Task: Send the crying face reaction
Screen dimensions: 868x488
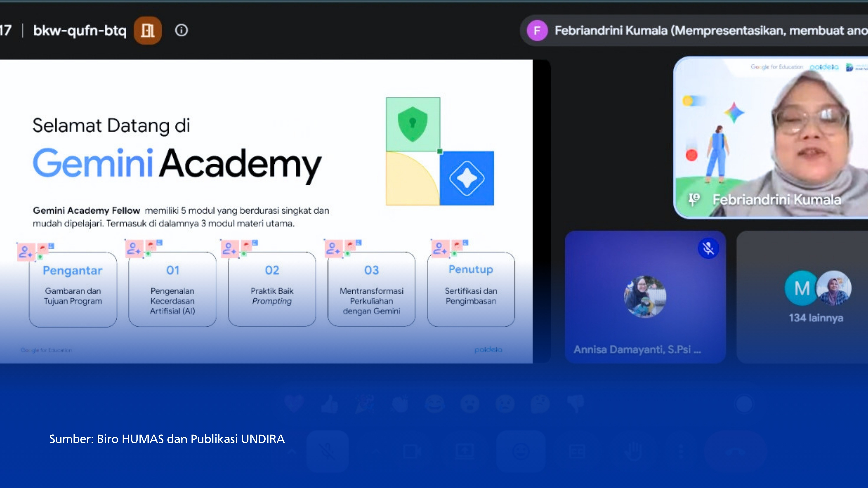Action: pos(505,404)
